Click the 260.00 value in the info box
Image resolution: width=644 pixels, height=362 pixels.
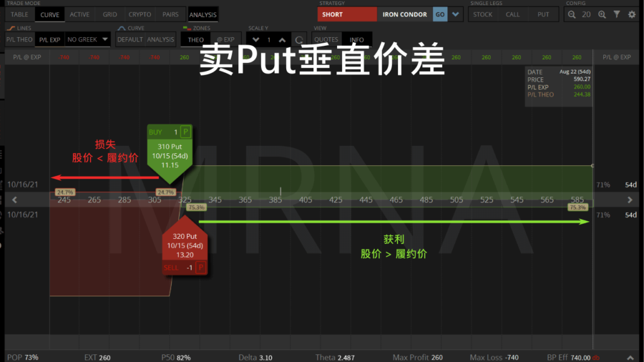coord(582,87)
